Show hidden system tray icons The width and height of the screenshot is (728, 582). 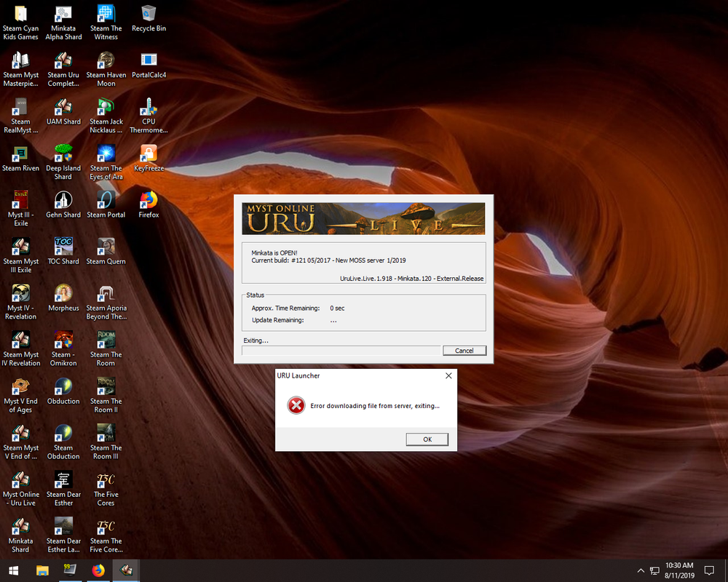click(641, 571)
